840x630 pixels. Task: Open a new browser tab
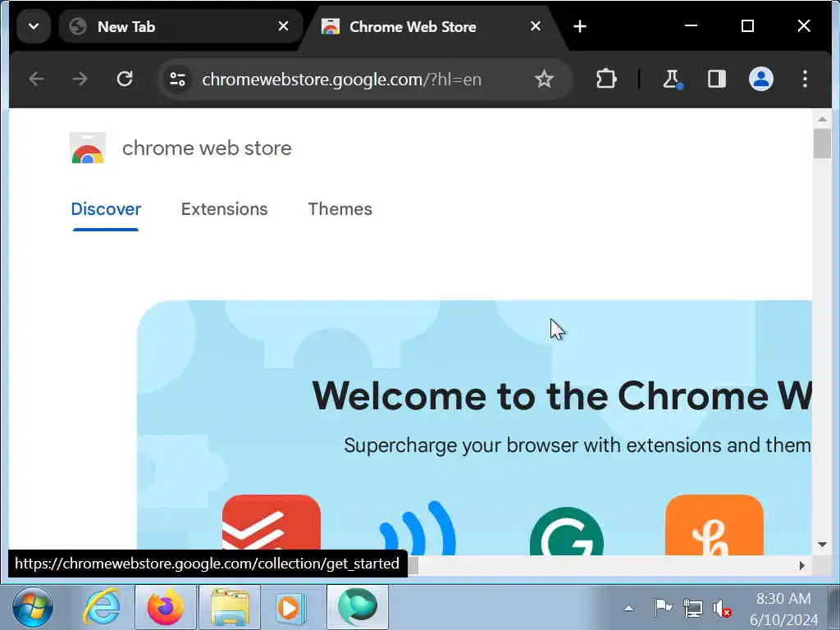[580, 26]
